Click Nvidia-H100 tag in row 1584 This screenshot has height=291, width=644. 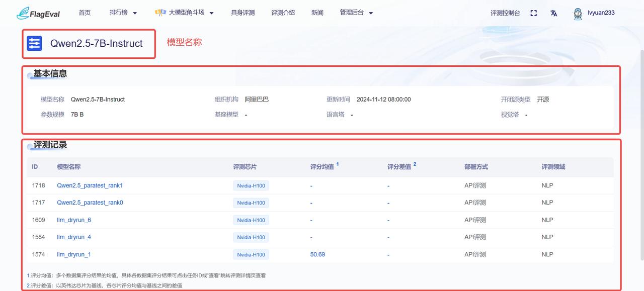[251, 237]
